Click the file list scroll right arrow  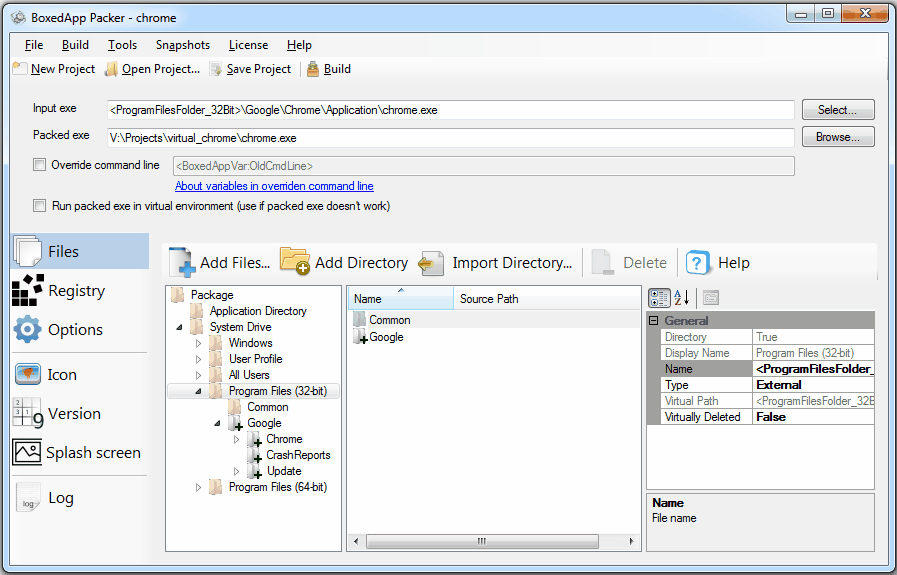(632, 541)
